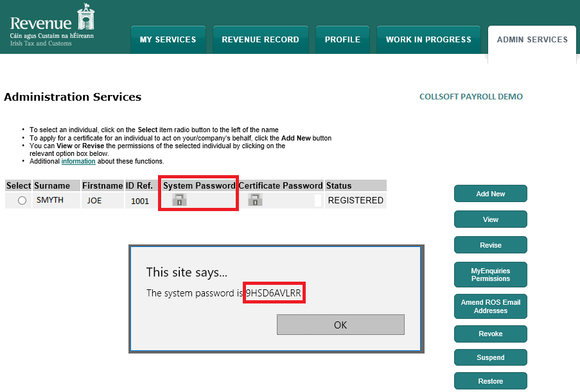Open the additional information link

[78, 162]
